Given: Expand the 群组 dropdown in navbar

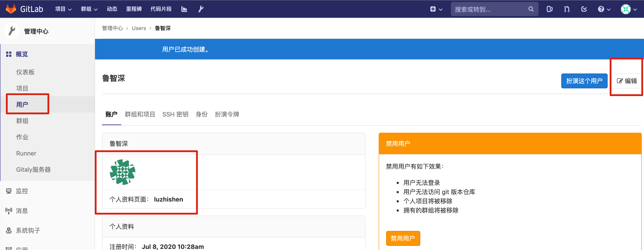Looking at the screenshot, I should point(89,9).
